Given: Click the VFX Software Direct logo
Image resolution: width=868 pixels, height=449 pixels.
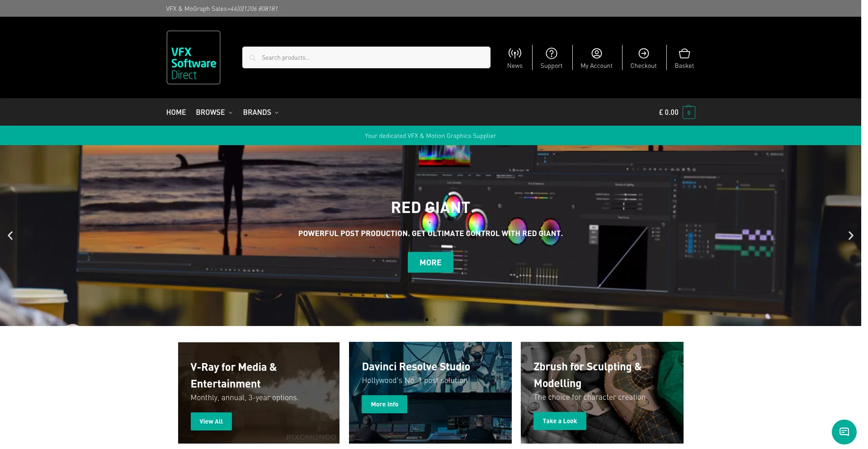Looking at the screenshot, I should pos(193,57).
